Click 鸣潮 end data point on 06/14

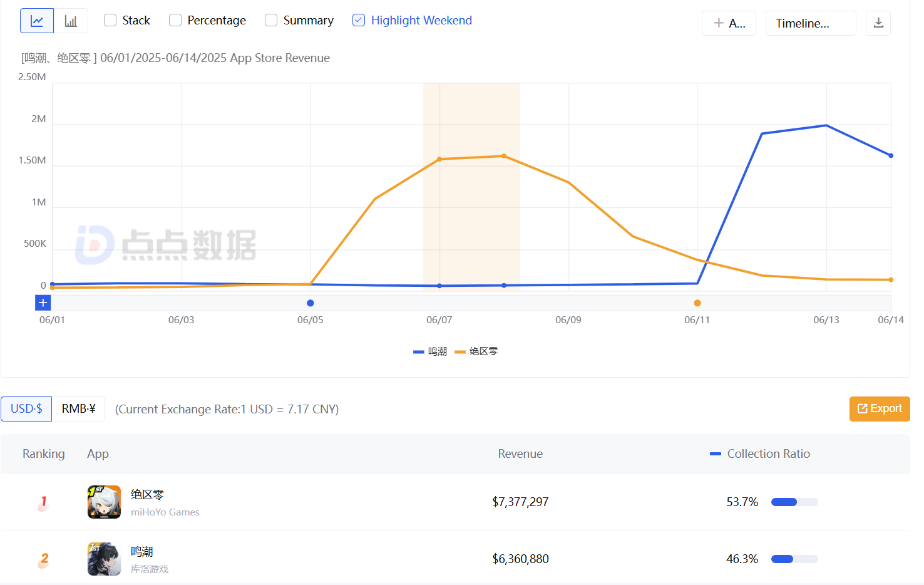click(891, 155)
